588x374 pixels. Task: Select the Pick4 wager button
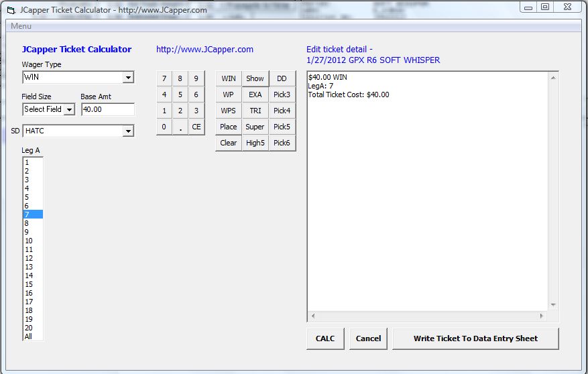click(282, 111)
